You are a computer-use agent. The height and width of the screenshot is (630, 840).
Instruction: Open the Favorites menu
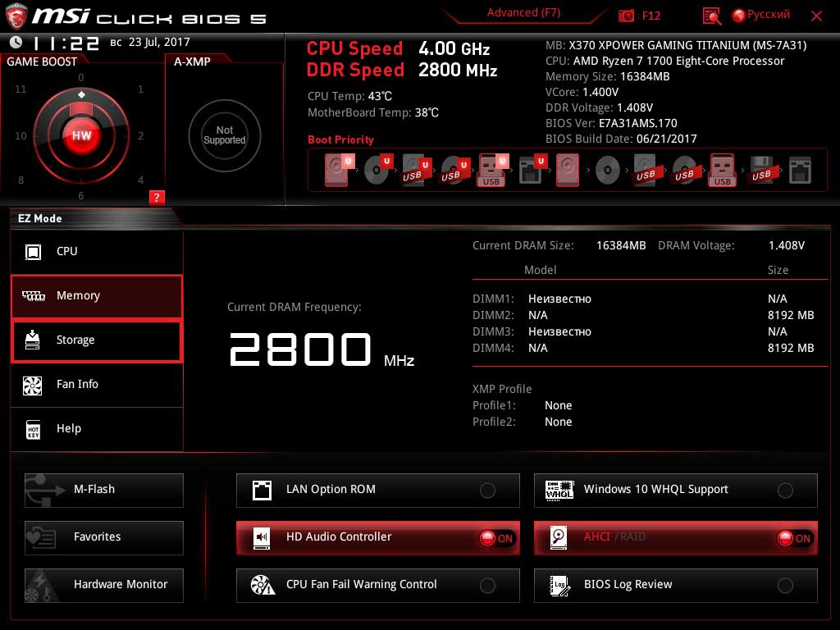tap(104, 538)
